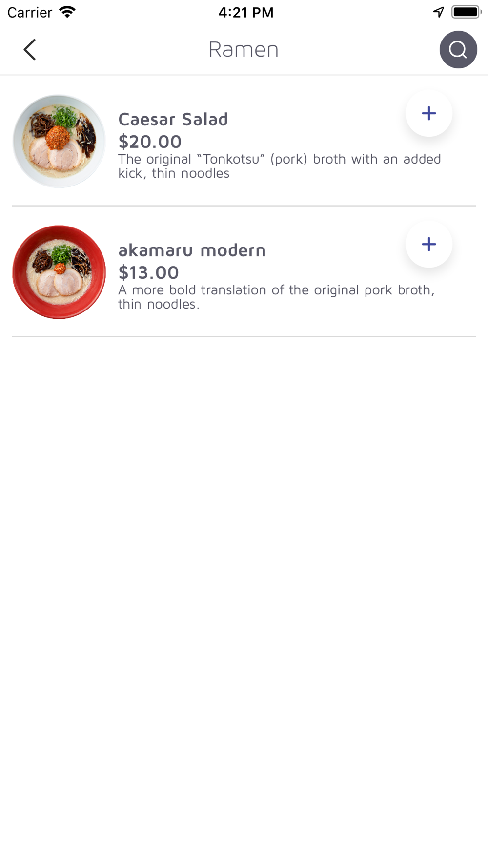The image size is (488, 868).
Task: Select the Caesar Salad item name
Action: (x=173, y=119)
